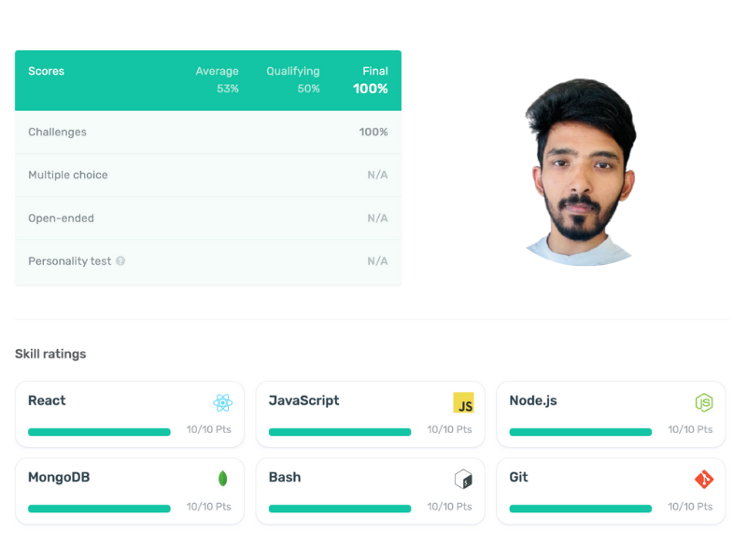Screen dimensions: 747x560
Task: Click Bash's 10/10 Pts score
Action: [x=449, y=507]
